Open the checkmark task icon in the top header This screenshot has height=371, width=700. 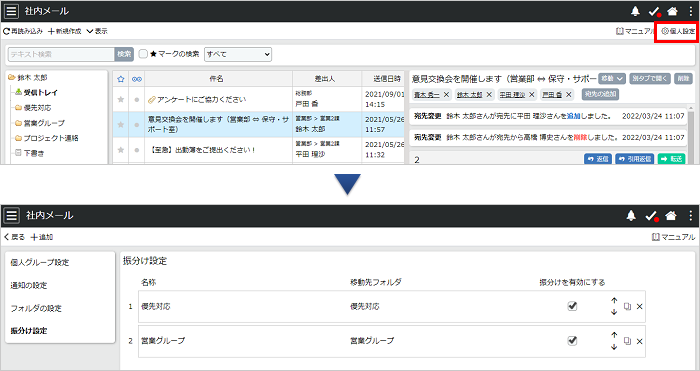coord(654,12)
